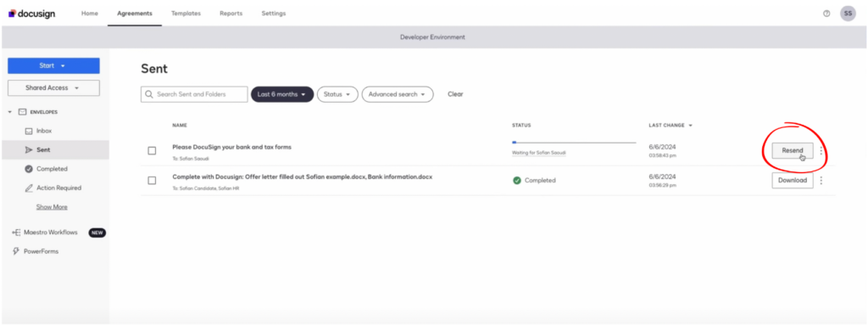Open the 'Complete with Docusign: Offer letter' envelope
The height and width of the screenshot is (325, 868).
[303, 177]
